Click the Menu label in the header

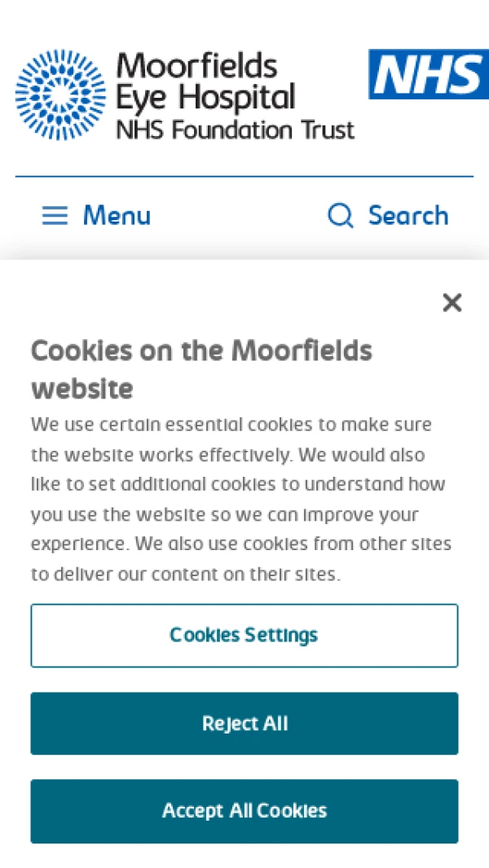pos(117,216)
